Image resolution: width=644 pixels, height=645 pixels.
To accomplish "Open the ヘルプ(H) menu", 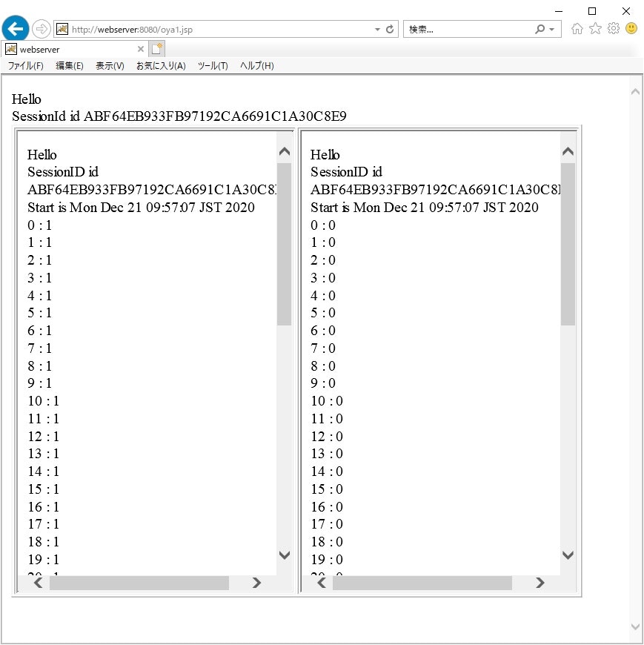I will (x=257, y=66).
